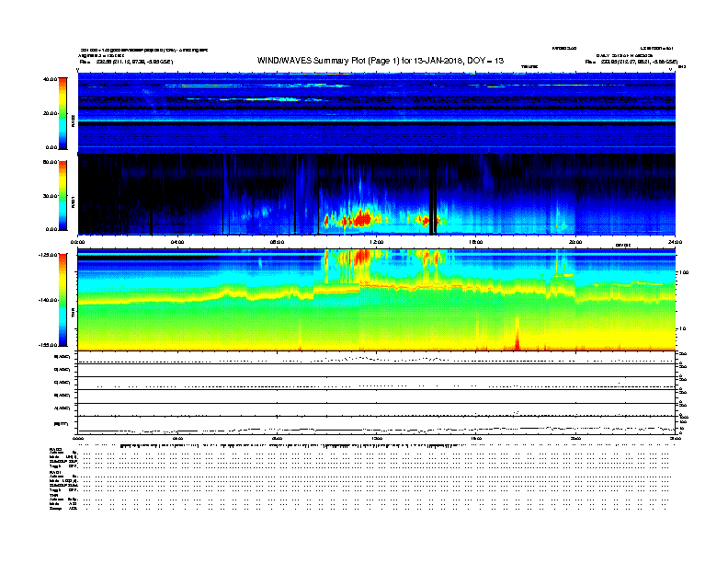Click the 12:00 label on bottom time axis
The image size is (728, 563).
point(377,439)
